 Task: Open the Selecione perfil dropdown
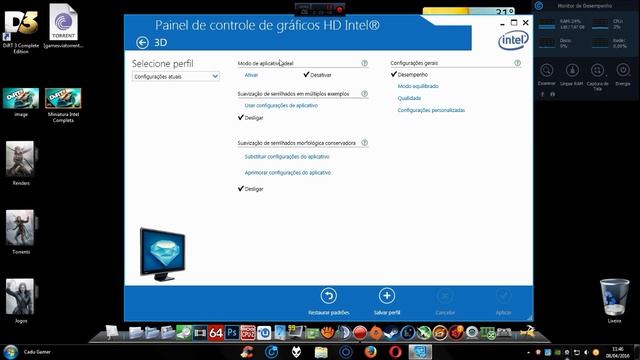pos(176,76)
